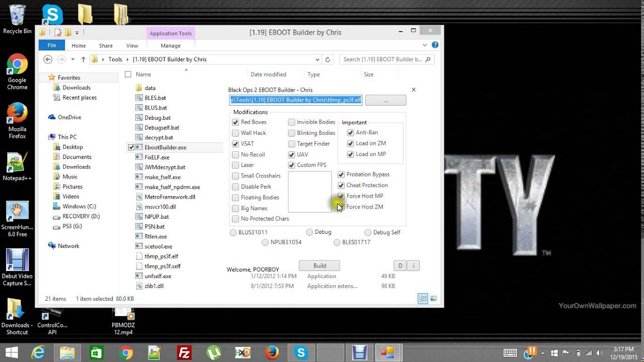Enable No Recoil modification
Screen dimensions: 644x362
(235, 154)
